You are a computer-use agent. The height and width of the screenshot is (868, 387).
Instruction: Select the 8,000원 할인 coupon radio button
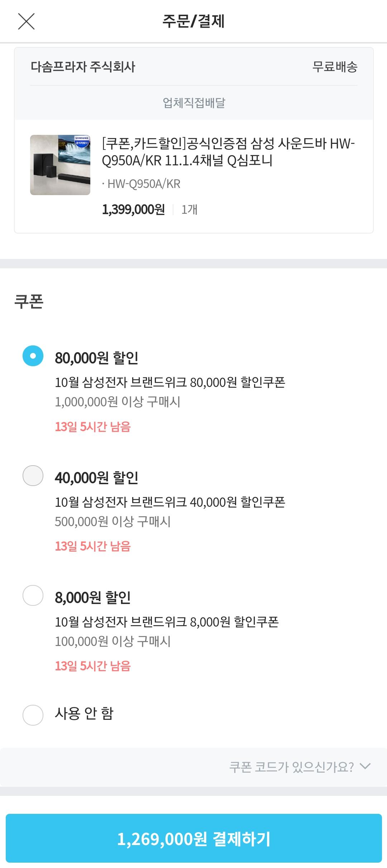click(33, 595)
